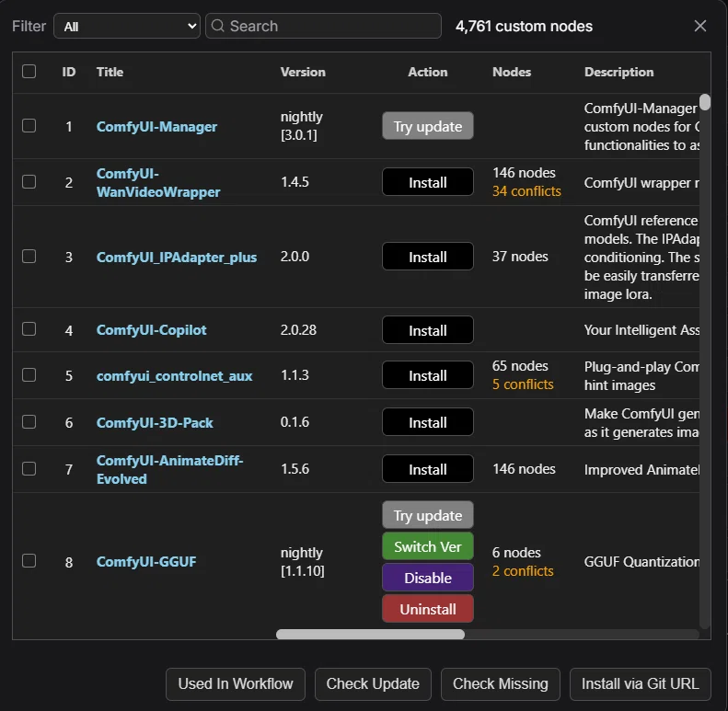Sort by the Description column header

(618, 72)
